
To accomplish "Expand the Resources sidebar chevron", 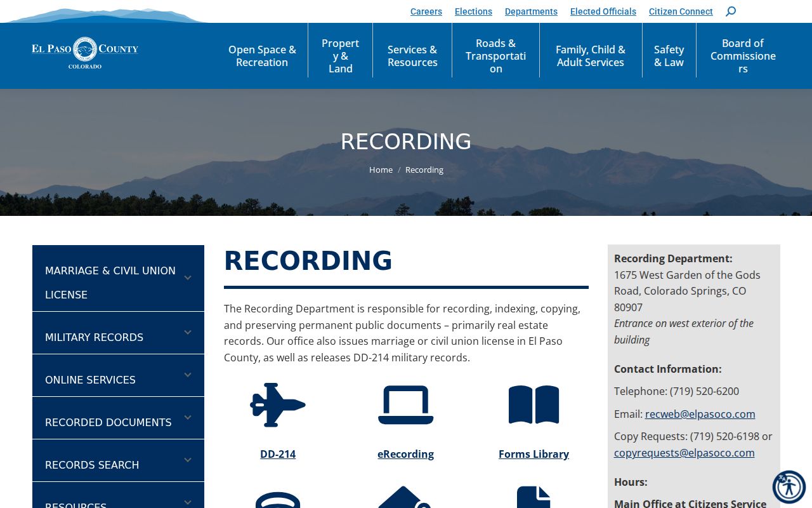I will 188,502.
